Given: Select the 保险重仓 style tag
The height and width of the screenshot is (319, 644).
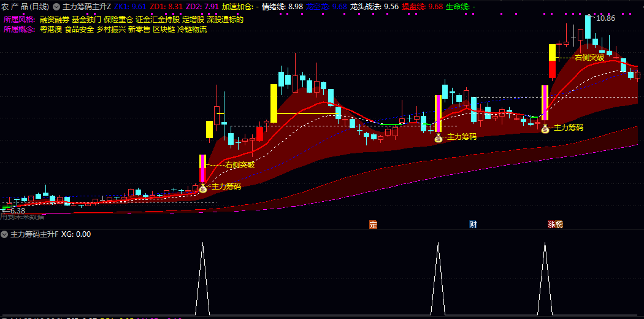Looking at the screenshot, I should 119,19.
